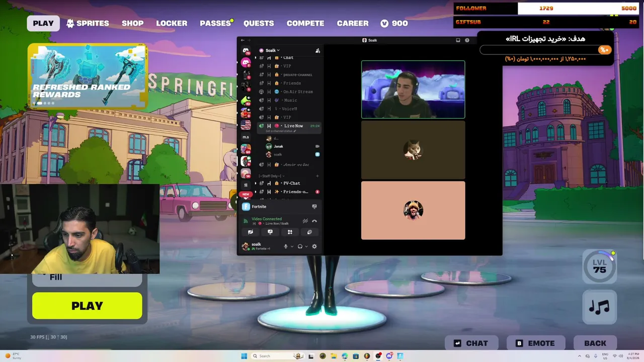
Task: Toggle the camera in Discord voice panel
Action: pos(251,232)
